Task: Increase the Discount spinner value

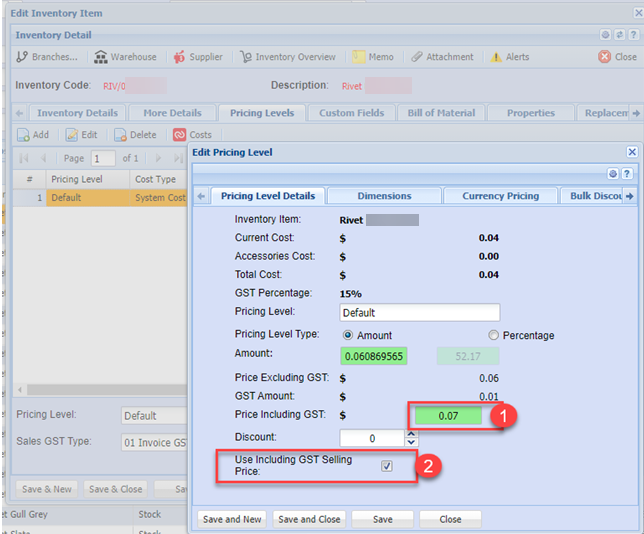Action: tap(409, 433)
